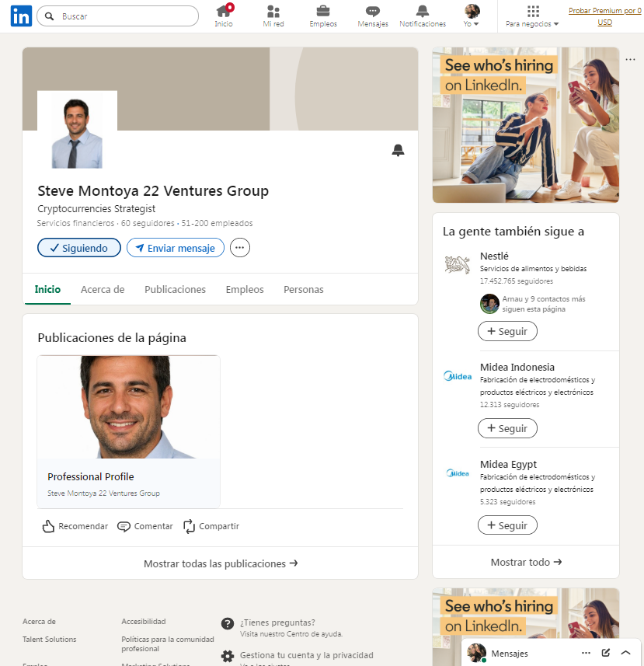The height and width of the screenshot is (666, 644).
Task: Click Midea Indonesia logo
Action: point(458,376)
